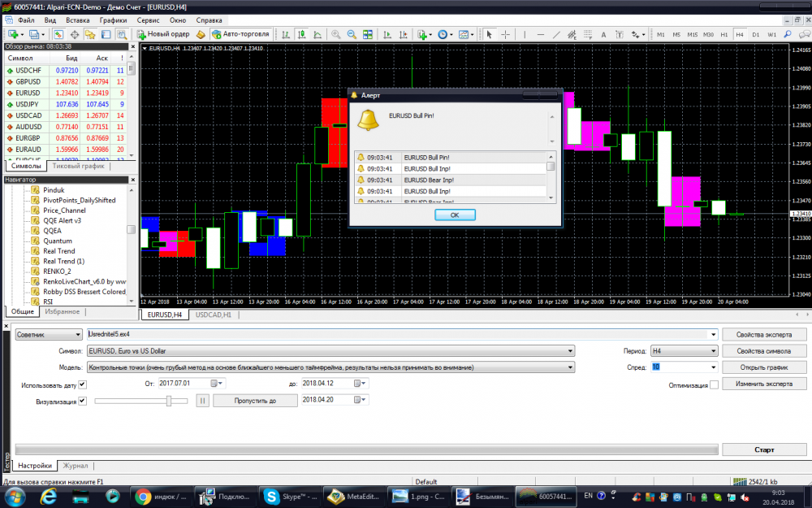Click the Старт button
Viewport: 812px width, 508px height.
coord(764,449)
